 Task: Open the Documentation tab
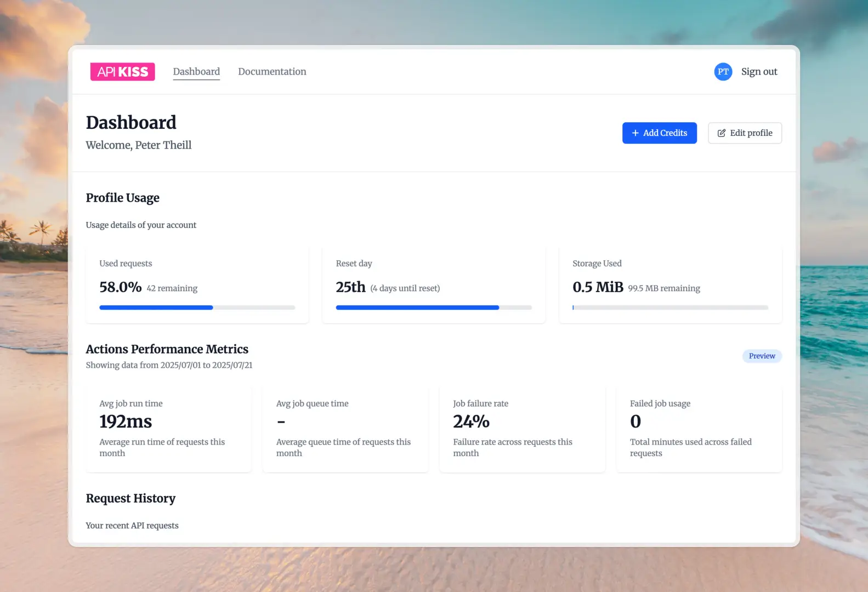point(272,72)
